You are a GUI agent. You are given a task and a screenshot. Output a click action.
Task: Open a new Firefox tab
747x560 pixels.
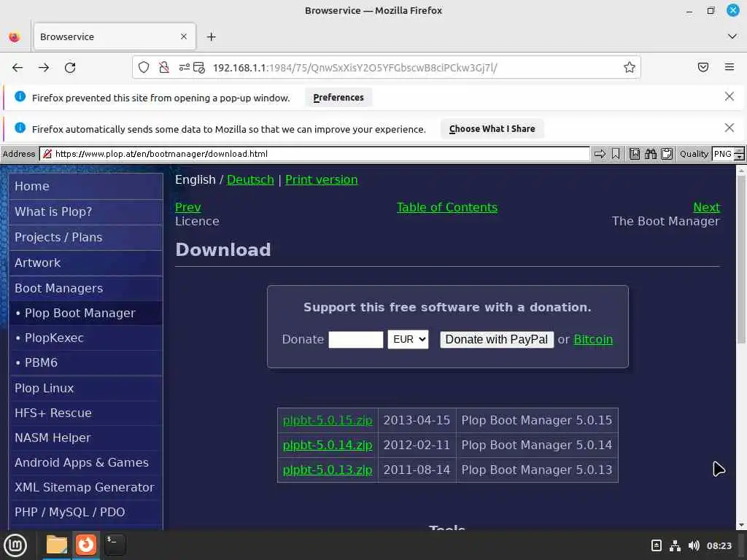click(x=212, y=36)
